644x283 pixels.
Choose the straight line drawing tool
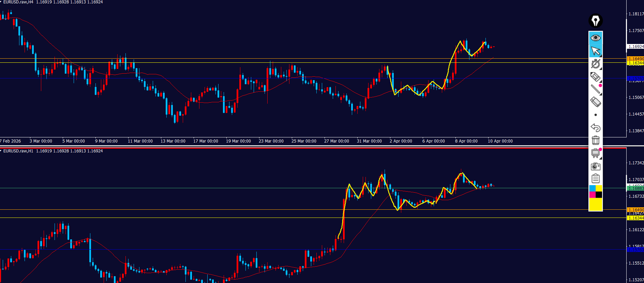coord(595,89)
